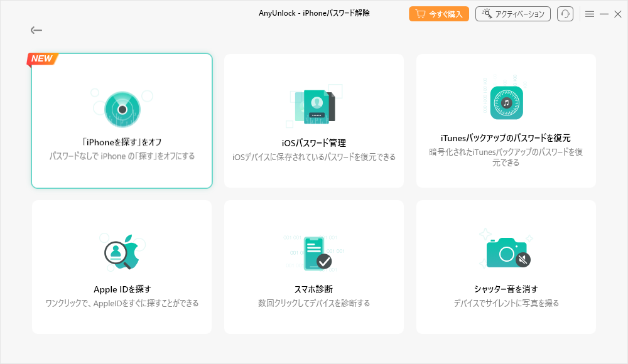Open the hamburger menu
Image resolution: width=628 pixels, height=364 pixels.
click(x=589, y=14)
